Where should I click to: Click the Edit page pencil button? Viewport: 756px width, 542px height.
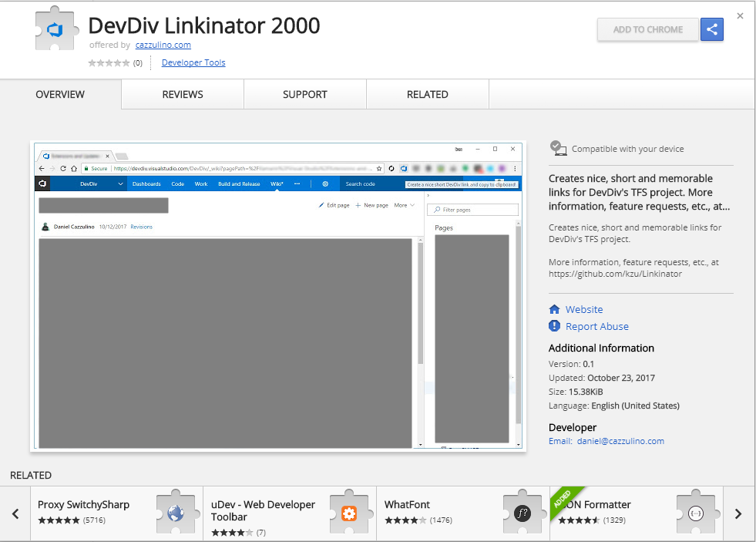click(334, 205)
